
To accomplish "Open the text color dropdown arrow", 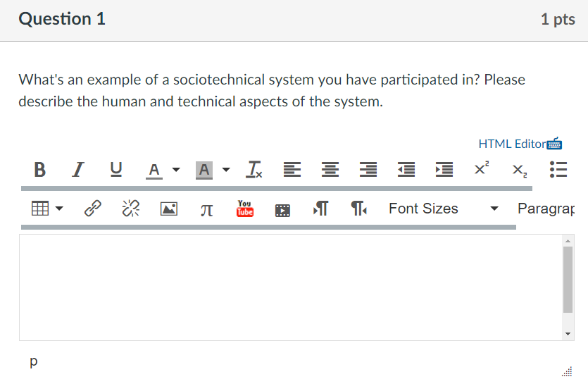I will click(x=176, y=170).
